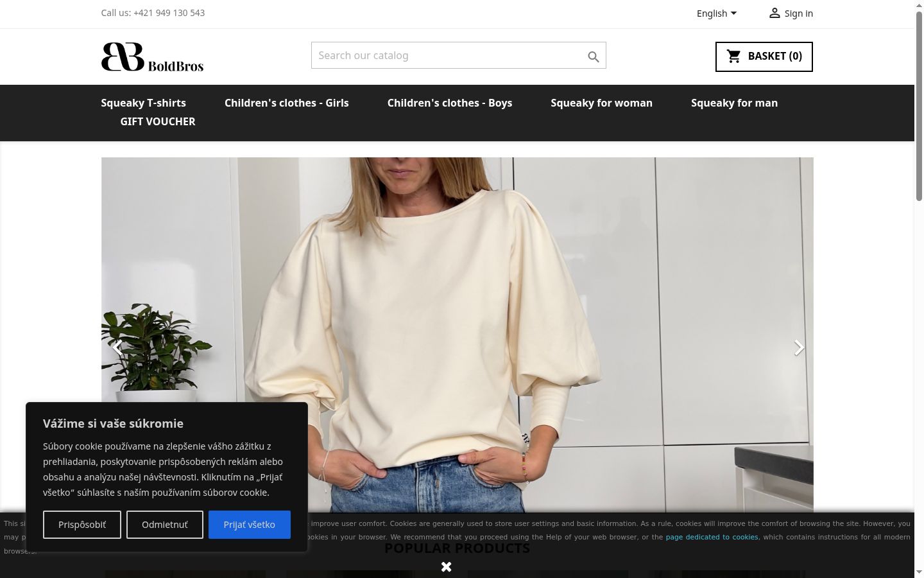924x578 pixels.
Task: Click the search magnifier icon
Action: (594, 57)
